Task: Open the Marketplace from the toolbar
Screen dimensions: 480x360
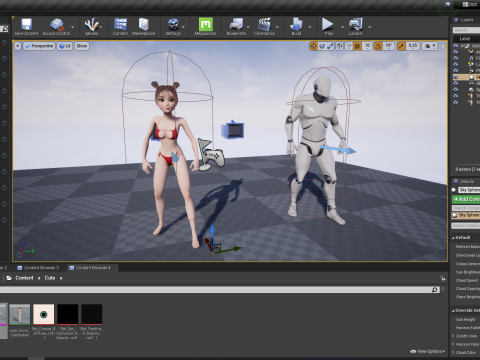Action: point(143,27)
